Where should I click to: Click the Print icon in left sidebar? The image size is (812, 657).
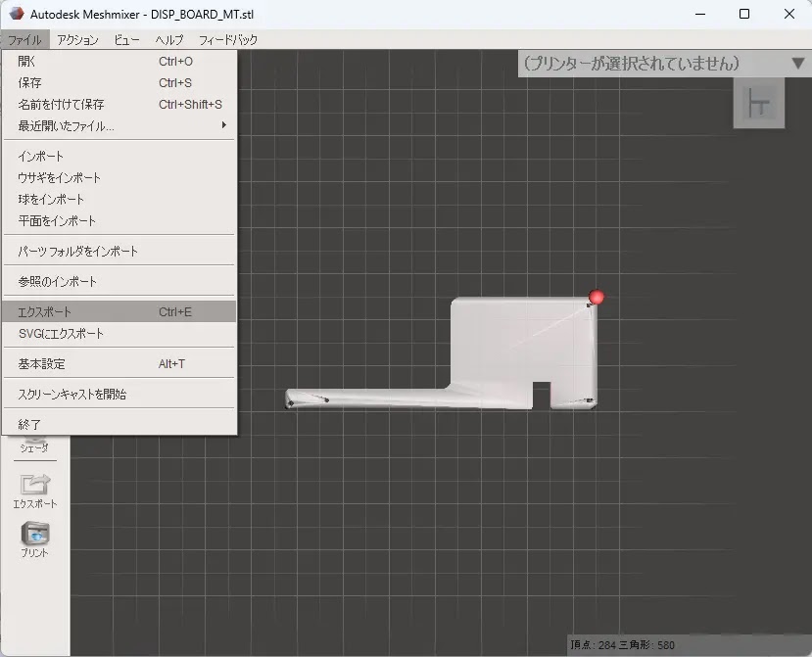(x=34, y=540)
